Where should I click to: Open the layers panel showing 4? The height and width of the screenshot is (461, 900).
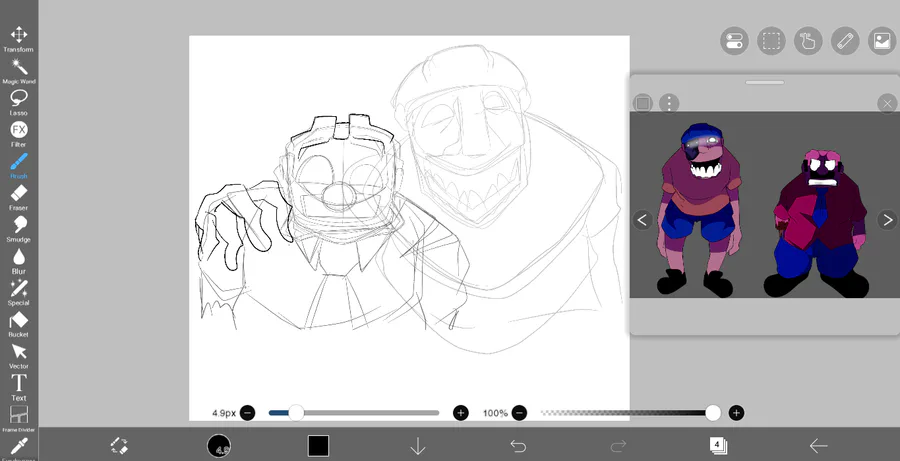pos(717,445)
